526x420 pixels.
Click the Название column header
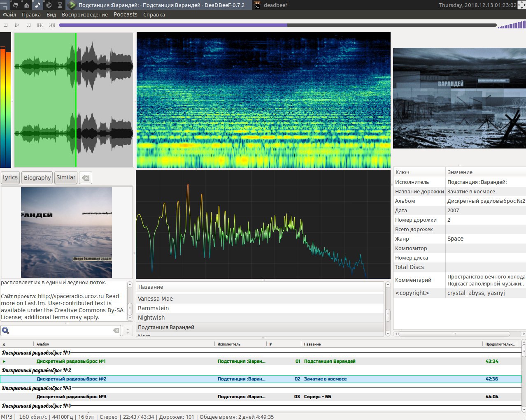[x=260, y=287]
